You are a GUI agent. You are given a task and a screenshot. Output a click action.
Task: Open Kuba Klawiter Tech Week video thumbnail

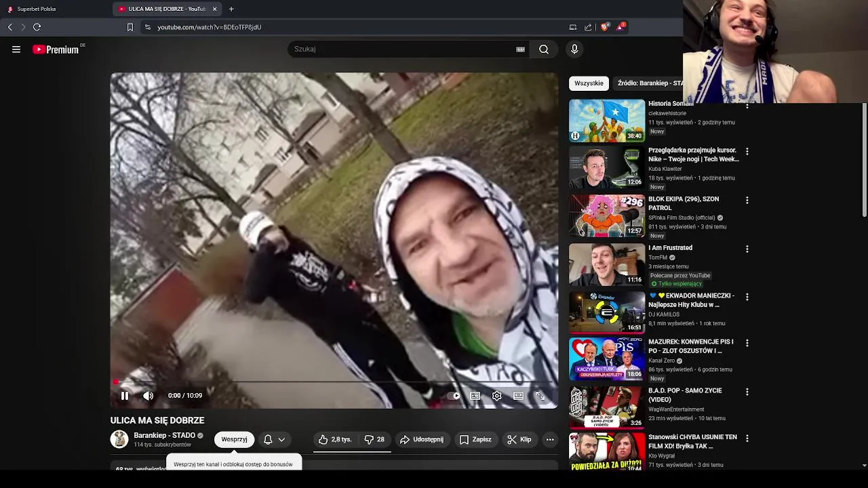pos(607,168)
